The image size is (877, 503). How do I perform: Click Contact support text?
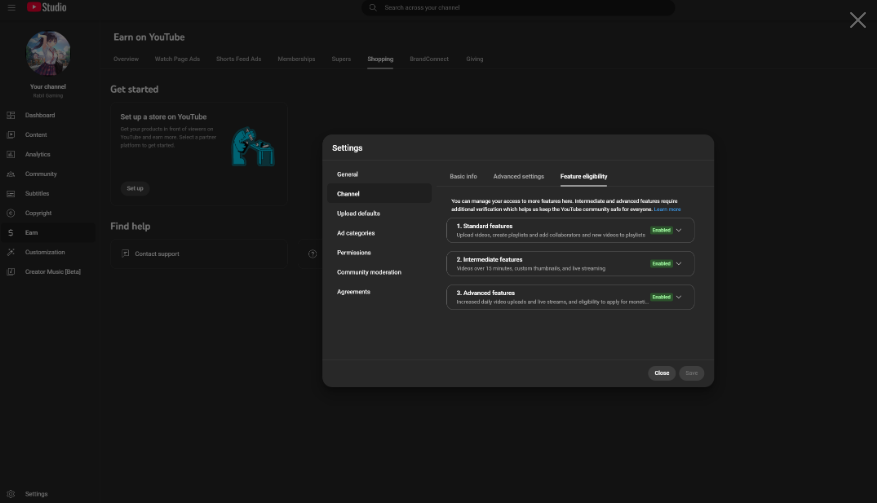(x=157, y=254)
